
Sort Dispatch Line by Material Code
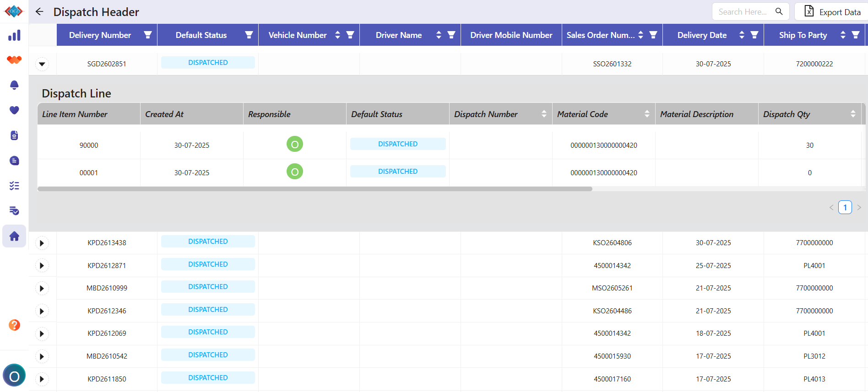(647, 114)
